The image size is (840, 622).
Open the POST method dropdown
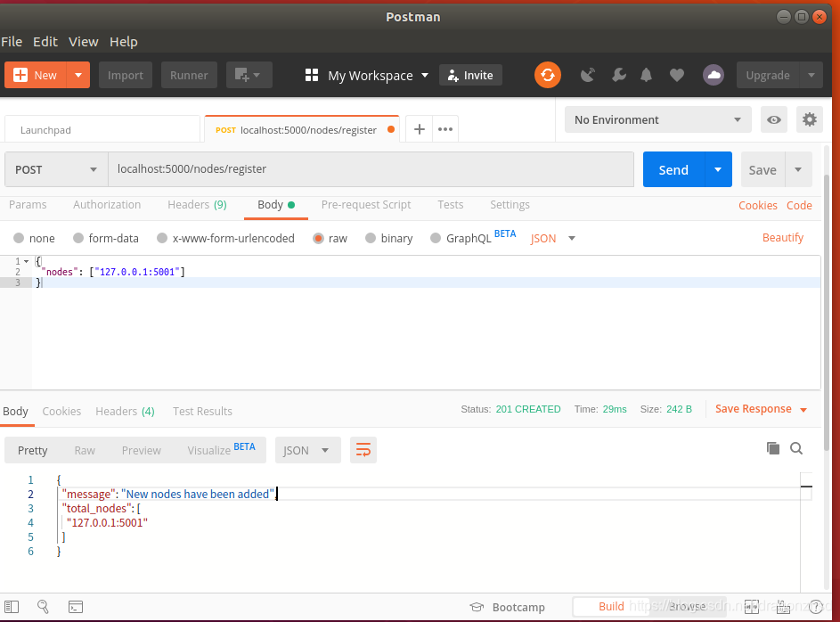pos(56,169)
